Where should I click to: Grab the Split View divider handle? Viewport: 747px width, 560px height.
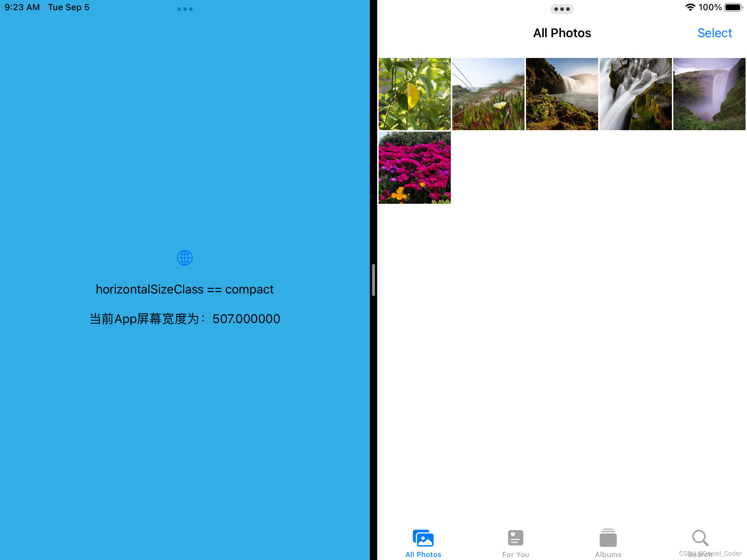tap(373, 280)
